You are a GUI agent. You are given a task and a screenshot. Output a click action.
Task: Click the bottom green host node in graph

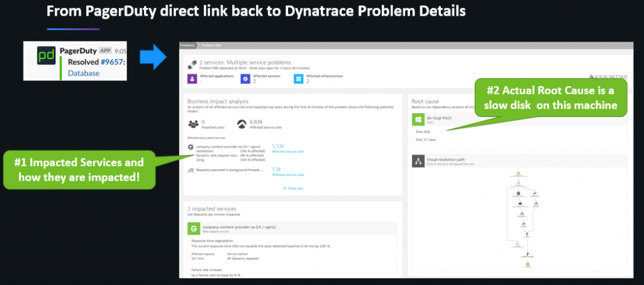click(526, 264)
